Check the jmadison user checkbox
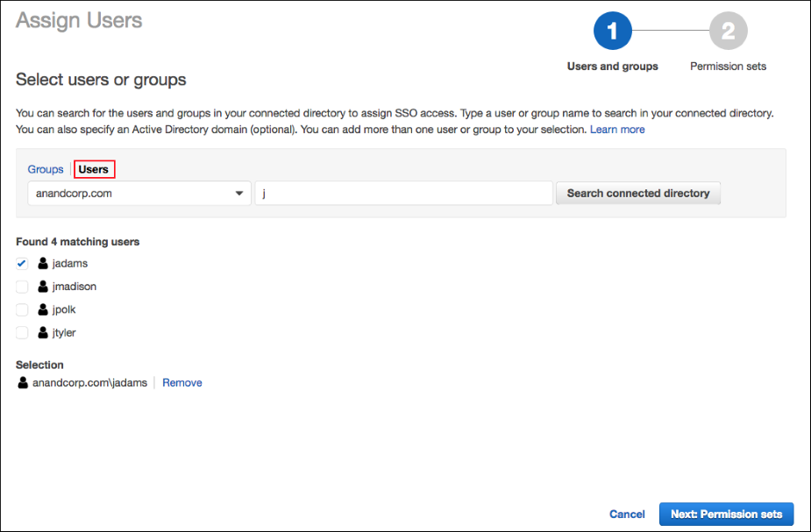Screen dimensions: 811x532 point(21,286)
